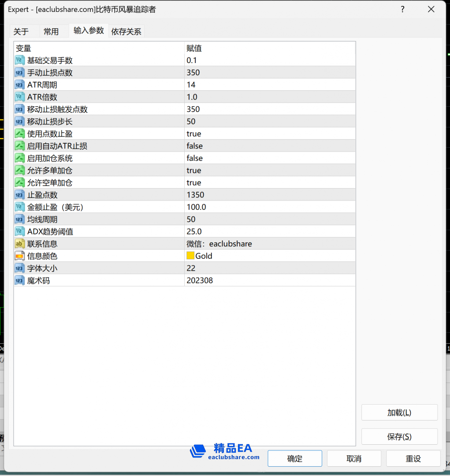Click the Gold color swatch
This screenshot has width=450, height=476.
190,256
